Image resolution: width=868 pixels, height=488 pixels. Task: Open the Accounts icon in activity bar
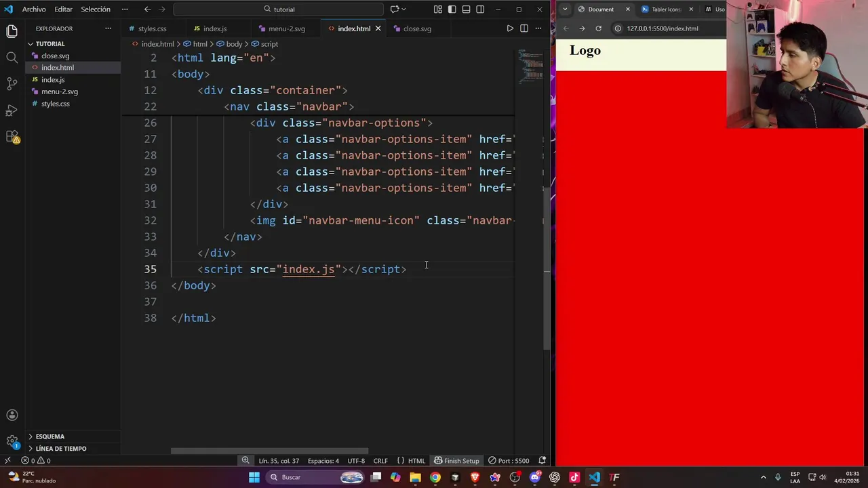coord(12,415)
